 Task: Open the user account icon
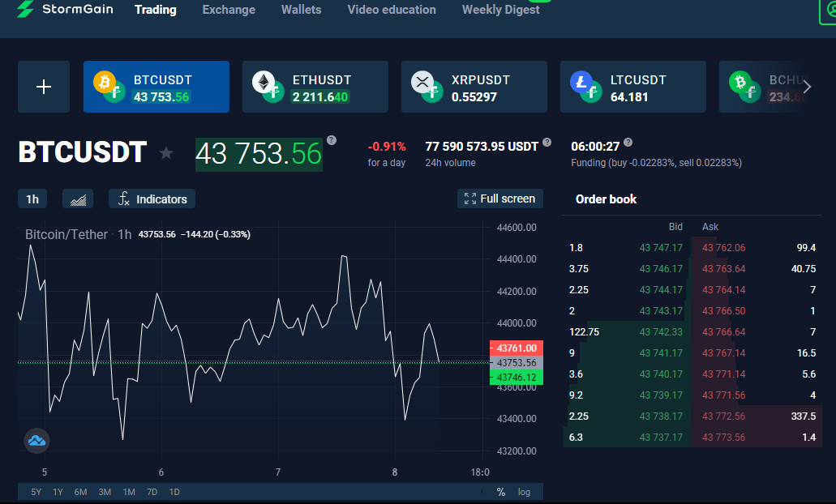(x=828, y=11)
